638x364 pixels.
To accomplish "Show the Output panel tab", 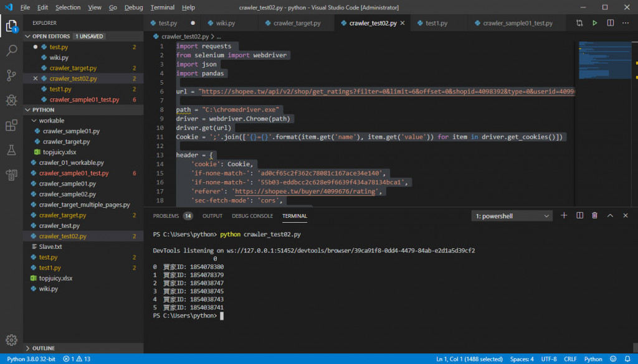I will click(x=212, y=216).
